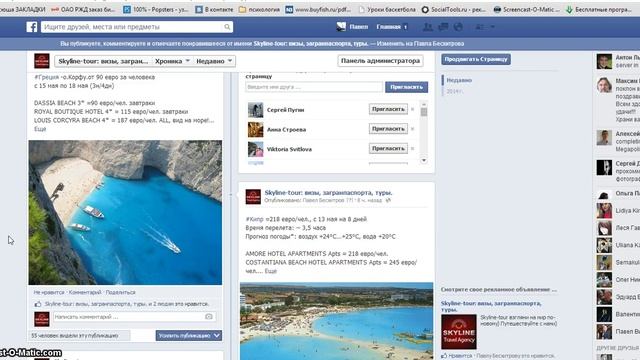The width and height of the screenshot is (640, 360).
Task: Open #Кипр hashtag link
Action: tap(255, 219)
